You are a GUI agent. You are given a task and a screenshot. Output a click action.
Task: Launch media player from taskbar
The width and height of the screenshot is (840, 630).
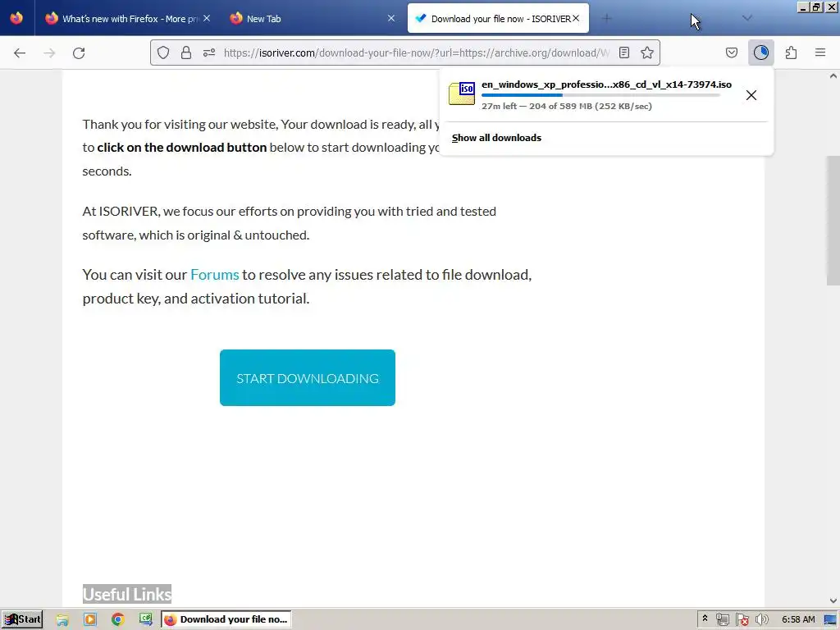(x=90, y=619)
